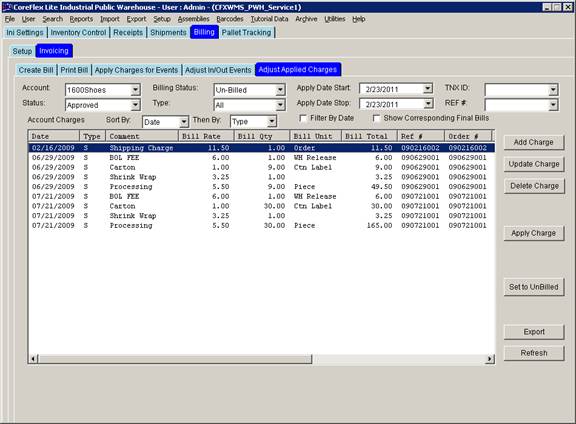Switch to the Receipts tab
The width and height of the screenshot is (576, 424).
(128, 33)
